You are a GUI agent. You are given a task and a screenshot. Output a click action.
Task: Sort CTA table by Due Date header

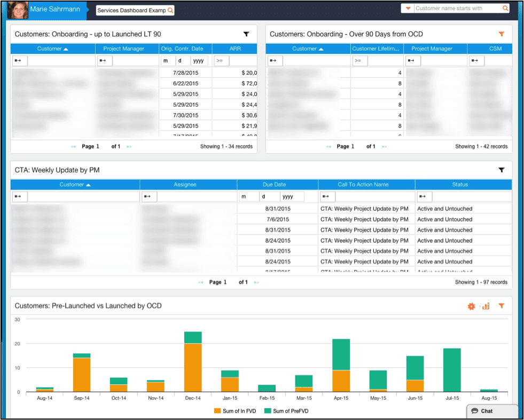pos(274,185)
